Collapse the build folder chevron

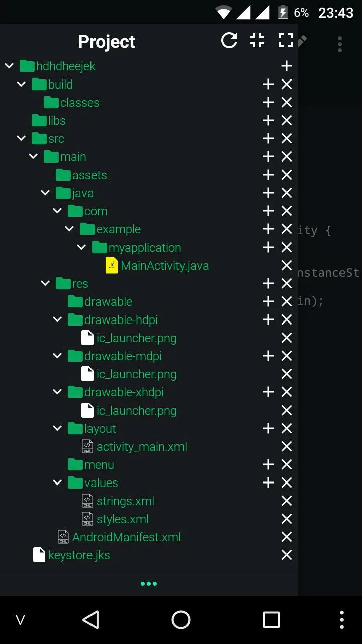[x=21, y=84]
